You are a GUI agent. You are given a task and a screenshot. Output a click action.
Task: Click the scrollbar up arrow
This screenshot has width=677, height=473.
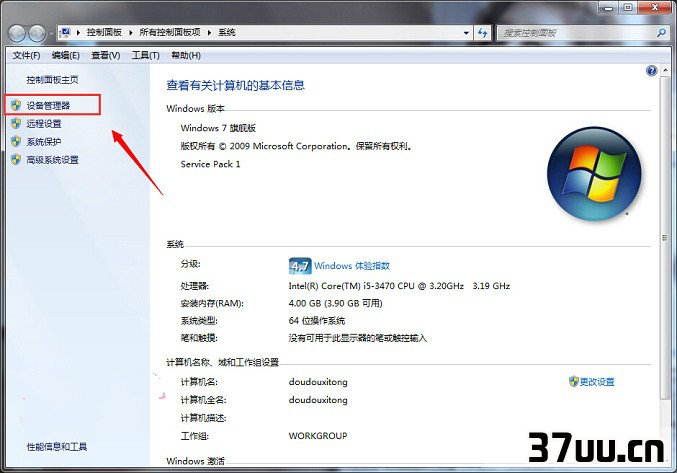pyautogui.click(x=665, y=70)
